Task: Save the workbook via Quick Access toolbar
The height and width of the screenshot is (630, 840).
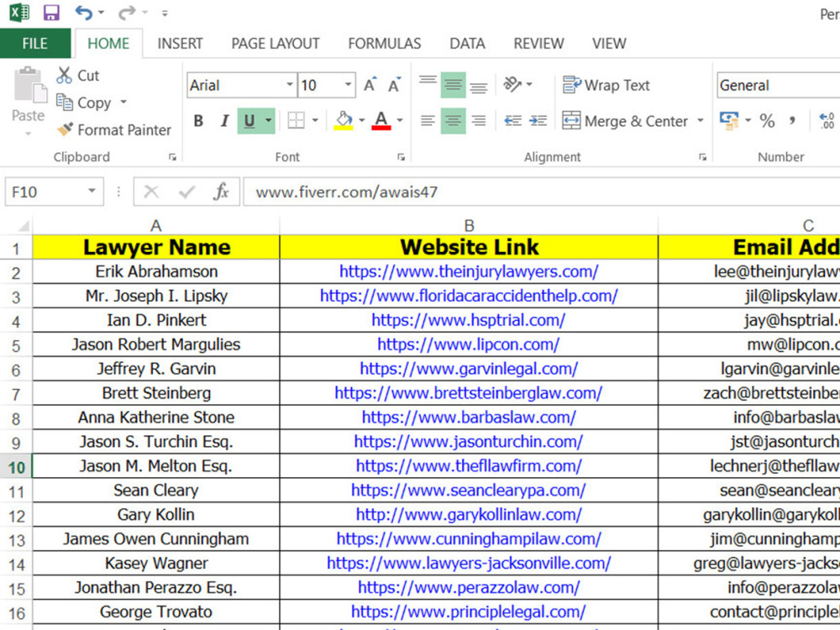Action: tap(52, 12)
